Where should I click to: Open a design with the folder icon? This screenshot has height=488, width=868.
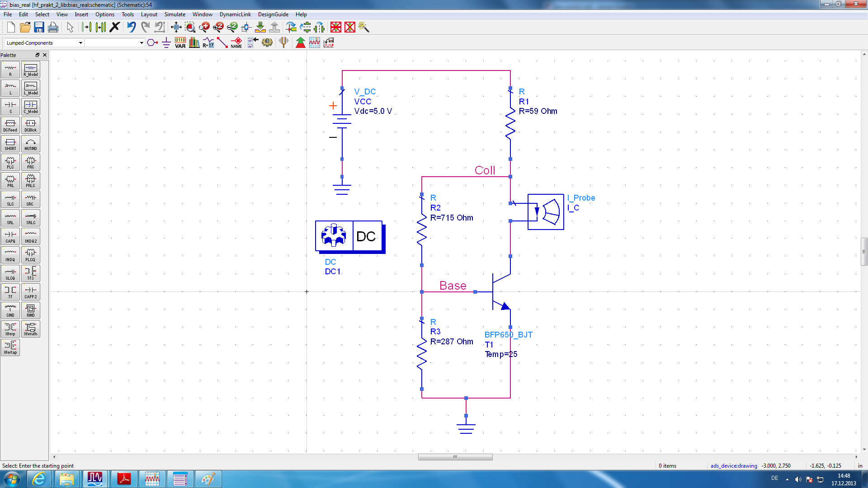25,28
